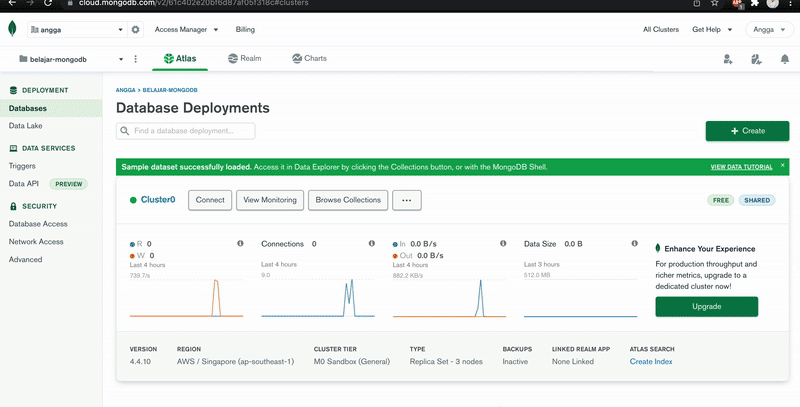Open Data Lake in sidebar
This screenshot has height=407, width=800.
(x=26, y=125)
